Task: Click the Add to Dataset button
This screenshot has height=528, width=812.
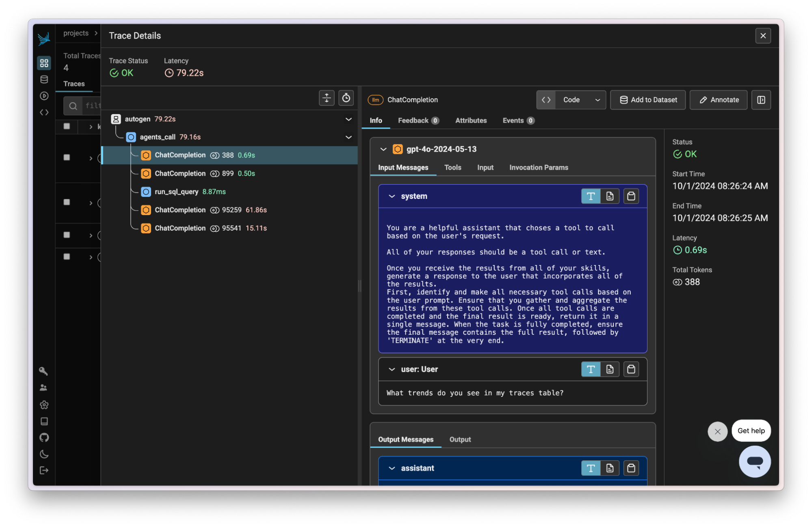Action: [648, 100]
